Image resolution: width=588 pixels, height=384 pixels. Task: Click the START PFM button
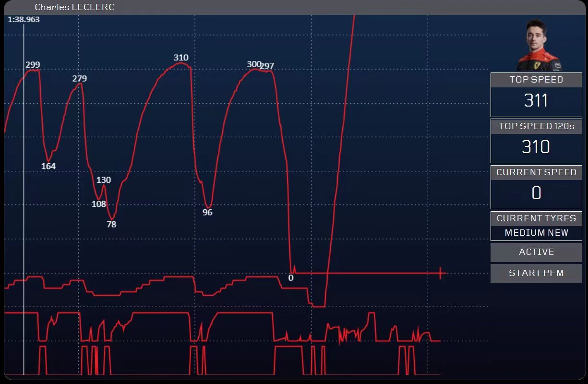pyautogui.click(x=536, y=273)
